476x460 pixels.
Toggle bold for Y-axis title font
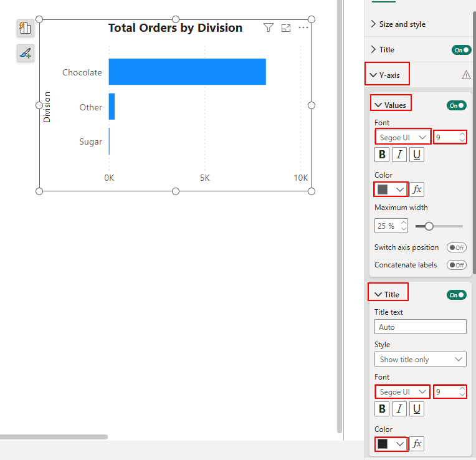coord(382,409)
